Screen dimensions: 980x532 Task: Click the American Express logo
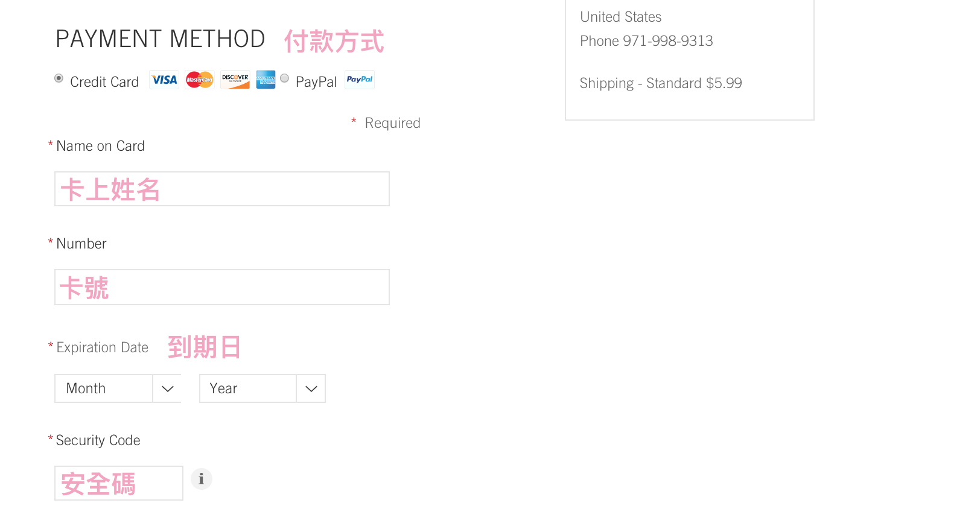(266, 80)
